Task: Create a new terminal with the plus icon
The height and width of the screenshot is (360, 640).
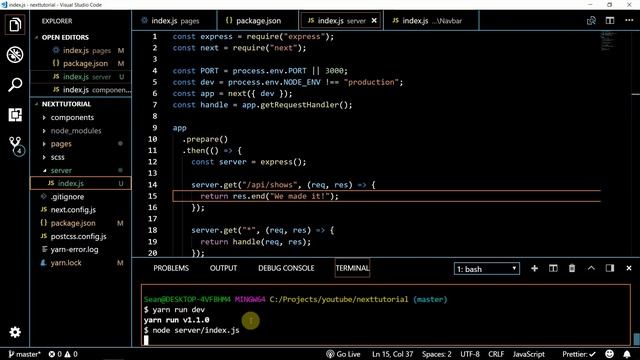Action: click(x=534, y=268)
